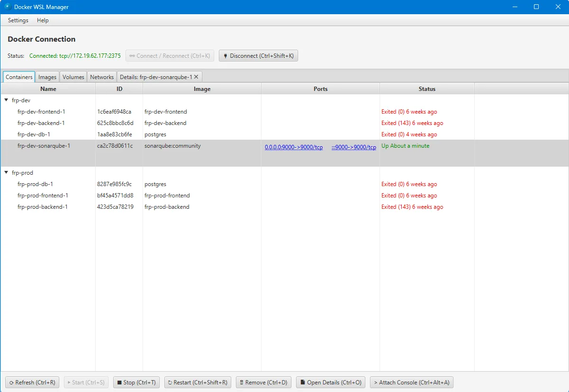This screenshot has height=392, width=569.
Task: Select the frp-dev-db-1 container row
Action: pos(284,134)
